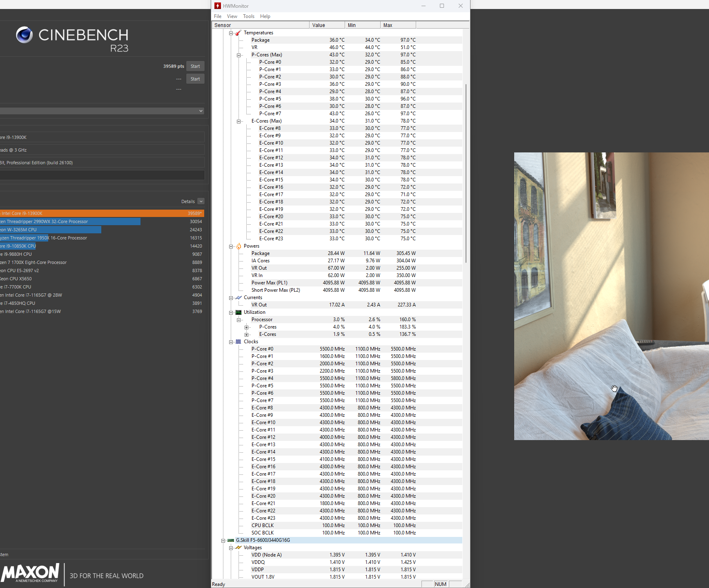Open the Tools menu in HWMonitor
Screen dimensions: 709x588
coord(249,16)
